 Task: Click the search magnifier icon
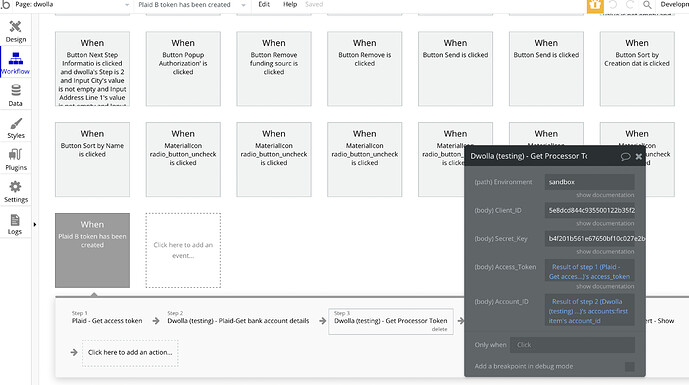coord(647,5)
